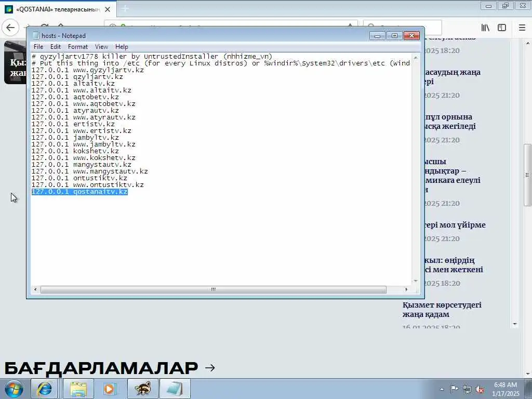
Task: Open the clock showing 6:48 AM
Action: point(506,389)
